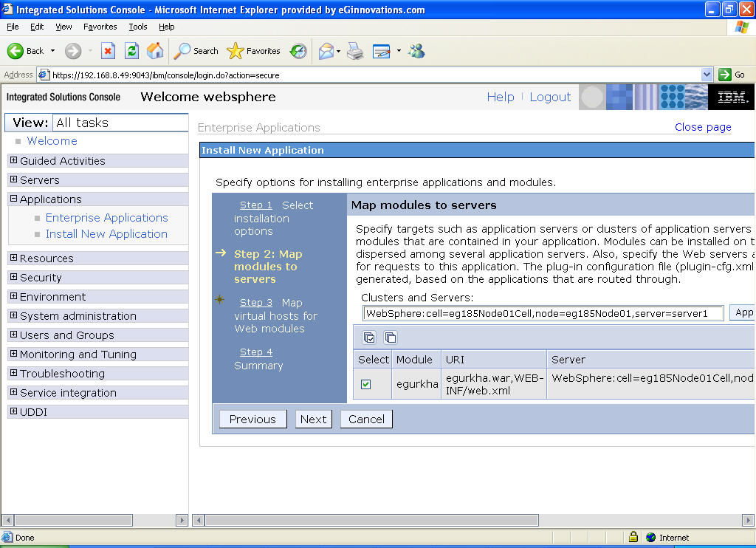756x548 pixels.
Task: Click the browser Forward arrow icon
Action: coord(73,51)
